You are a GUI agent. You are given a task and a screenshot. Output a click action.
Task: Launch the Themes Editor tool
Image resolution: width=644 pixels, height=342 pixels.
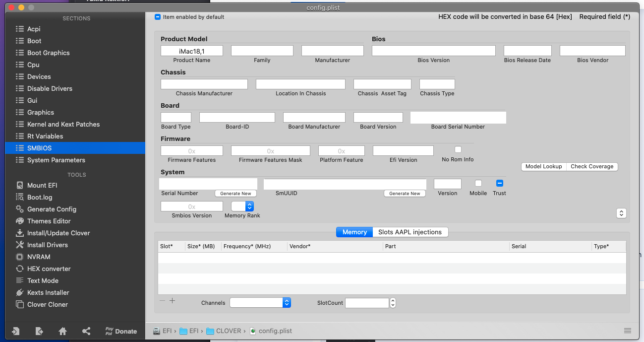coord(49,221)
